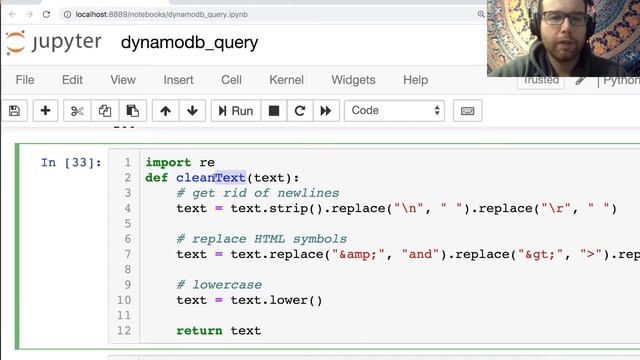
Task: Click the In [33] cell prompt
Action: pyautogui.click(x=71, y=162)
